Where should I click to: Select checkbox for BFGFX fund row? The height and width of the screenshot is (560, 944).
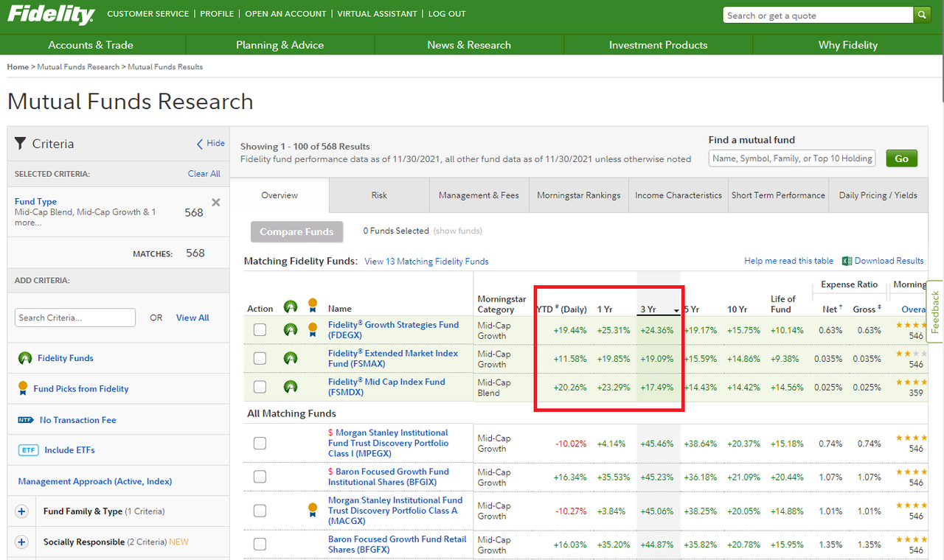pyautogui.click(x=260, y=545)
